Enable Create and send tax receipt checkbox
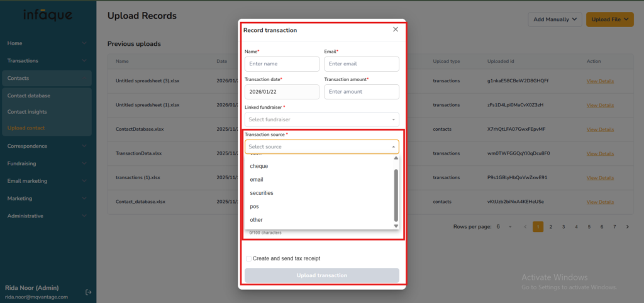The image size is (644, 303). click(249, 258)
